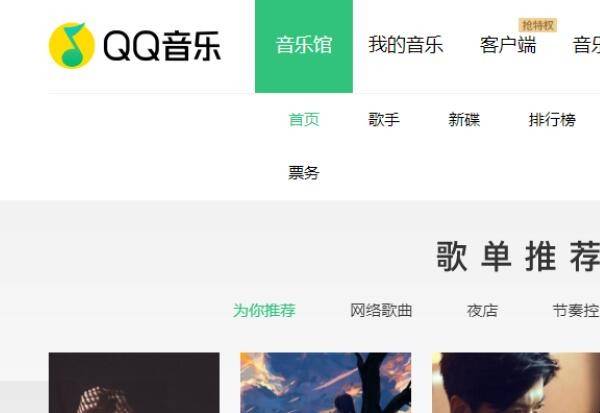Viewport: 600px width, 413px height.
Task: Go to 我的音乐 in the top navigation
Action: (406, 45)
